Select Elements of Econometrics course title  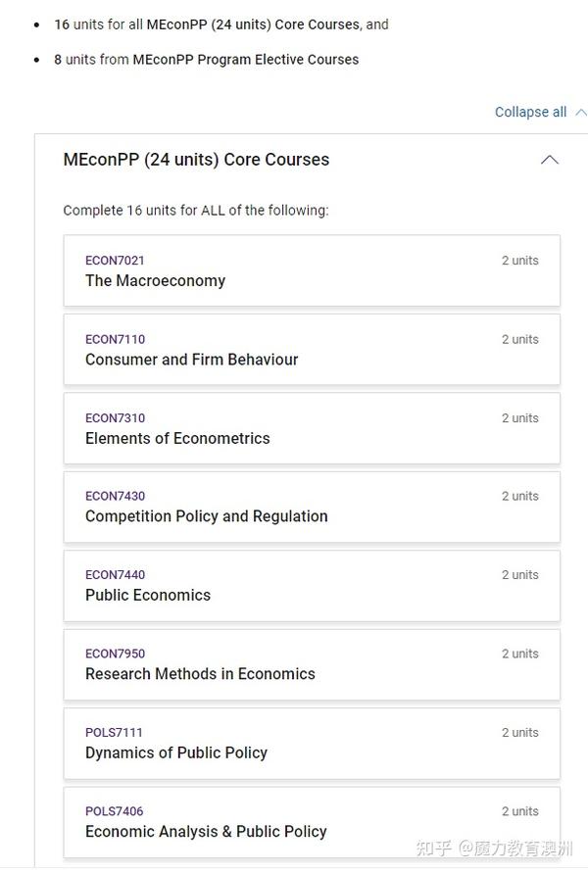coord(177,439)
